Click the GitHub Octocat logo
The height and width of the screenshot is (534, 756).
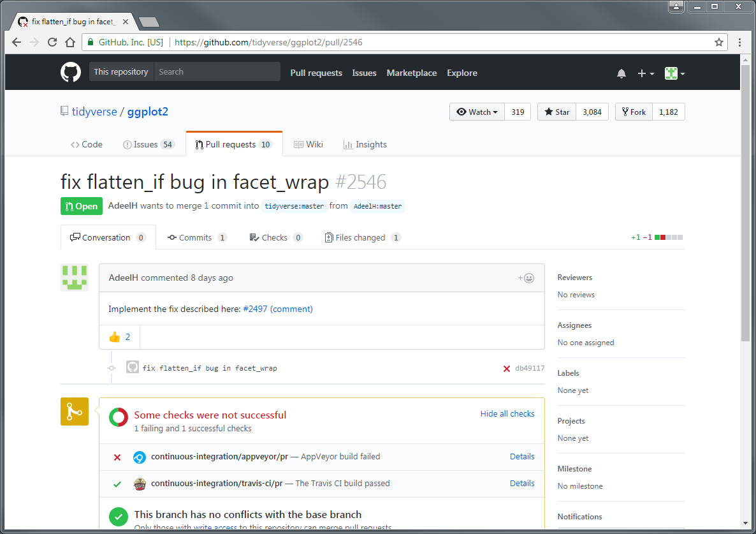coord(71,72)
